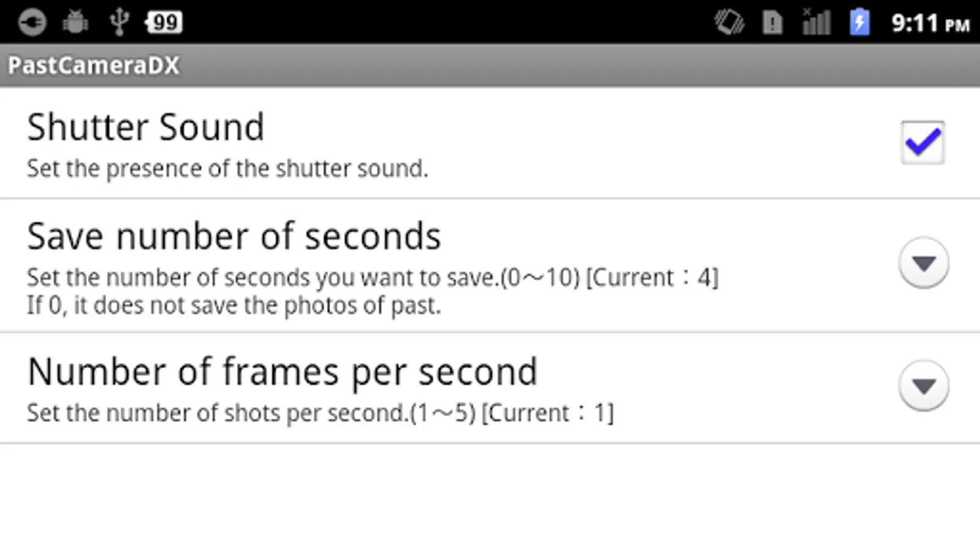
Task: Tap the PastCameraDX title bar
Action: (x=490, y=65)
